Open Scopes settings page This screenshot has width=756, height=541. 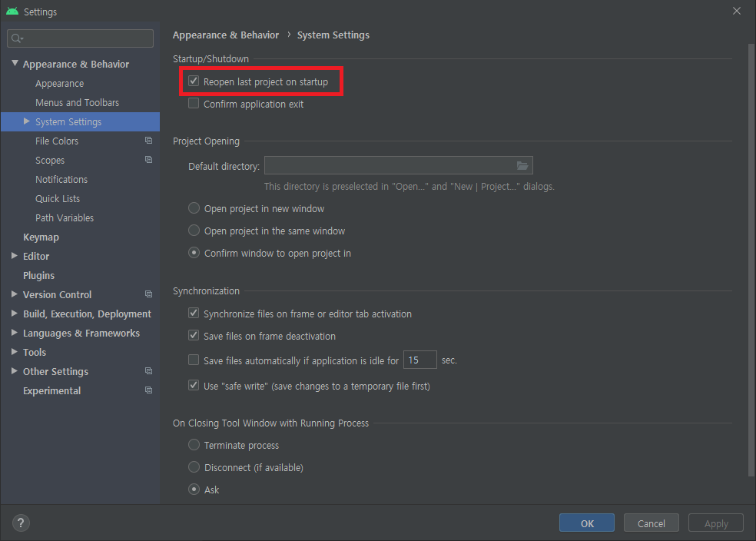coord(50,160)
